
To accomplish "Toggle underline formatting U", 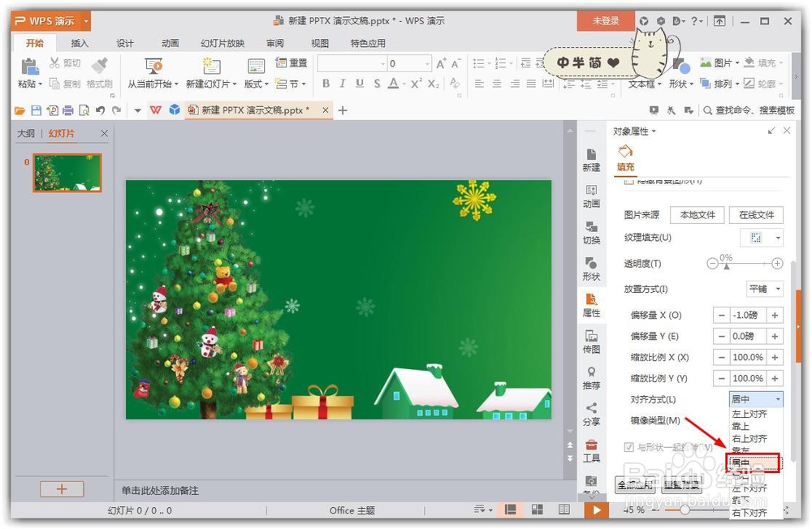I will pyautogui.click(x=360, y=84).
